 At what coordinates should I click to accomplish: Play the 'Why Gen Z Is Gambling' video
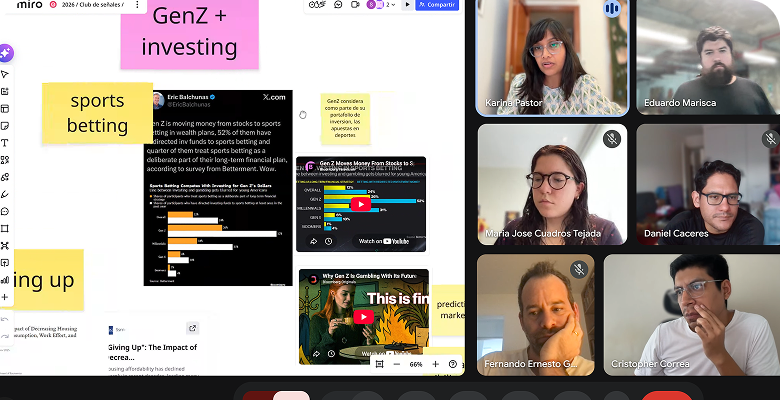[x=364, y=317]
